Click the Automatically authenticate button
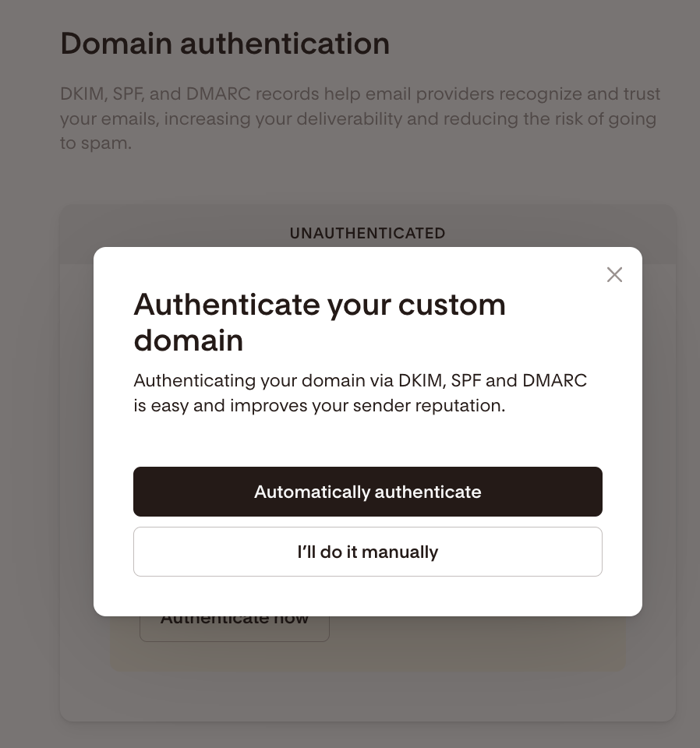This screenshot has height=748, width=700. [x=368, y=492]
